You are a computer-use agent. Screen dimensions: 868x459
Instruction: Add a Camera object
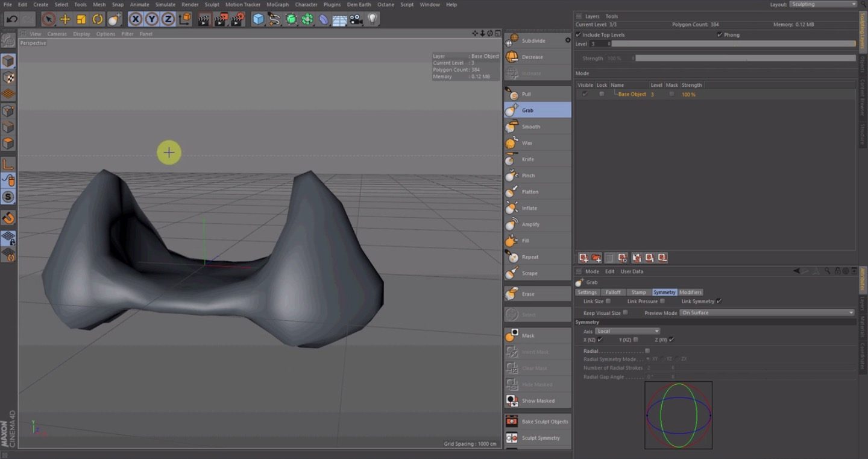click(x=356, y=19)
